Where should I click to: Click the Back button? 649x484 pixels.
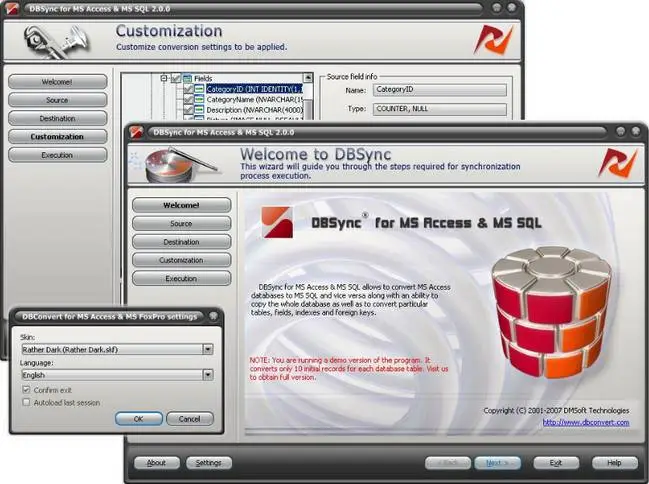click(448, 463)
